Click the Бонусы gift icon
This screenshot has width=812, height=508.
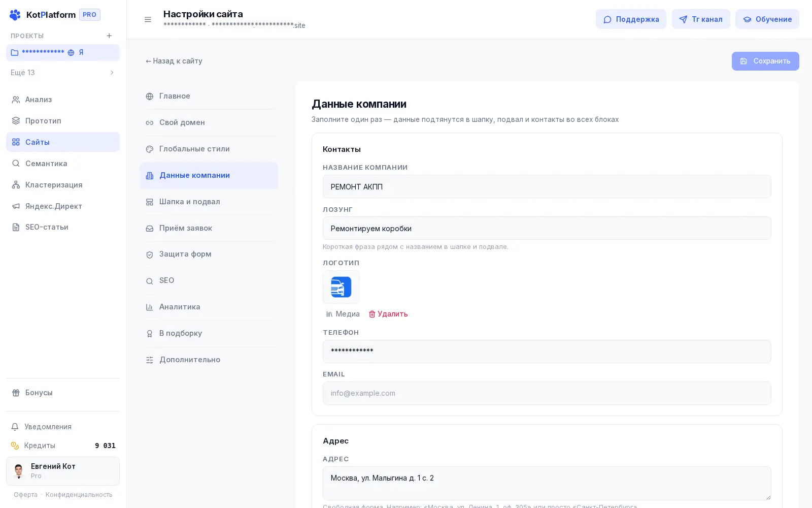click(16, 393)
